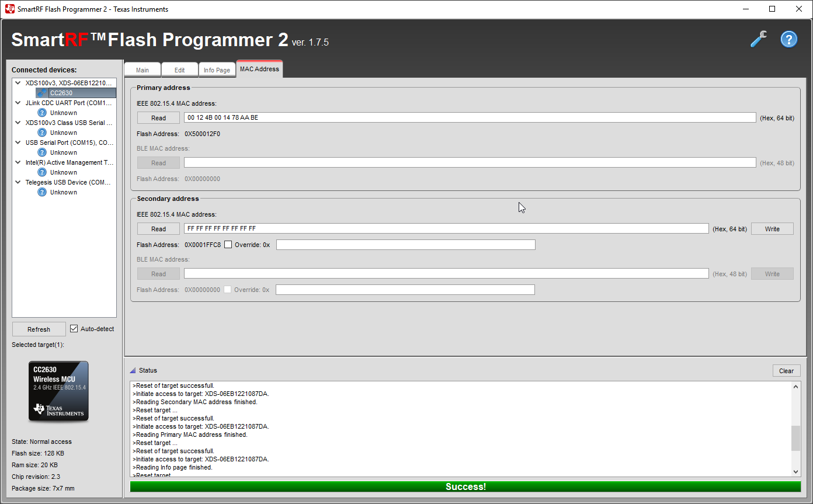Click the 'Package size: 7x7 mm' text

pyautogui.click(x=43, y=488)
